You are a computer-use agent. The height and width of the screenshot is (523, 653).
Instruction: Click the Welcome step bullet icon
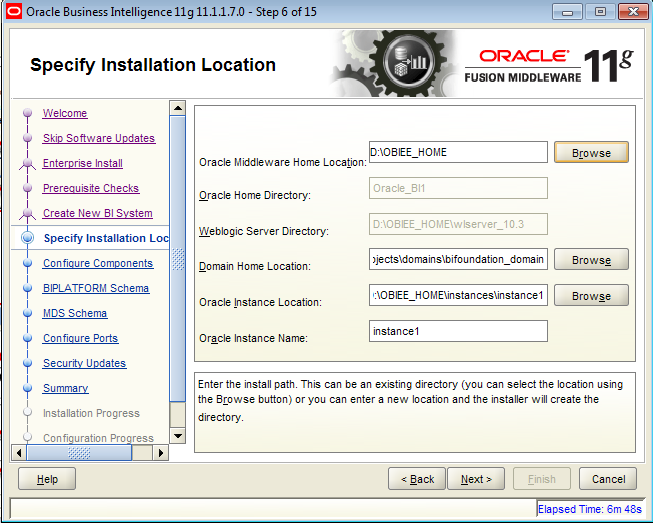[28, 113]
